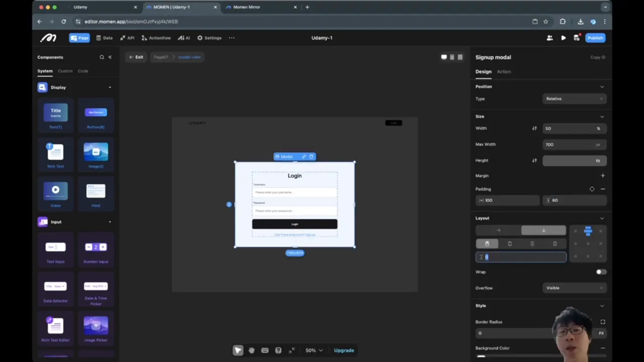Image resolution: width=644 pixels, height=362 pixels.
Task: Select the first distribution option in Layout
Action: click(x=487, y=244)
